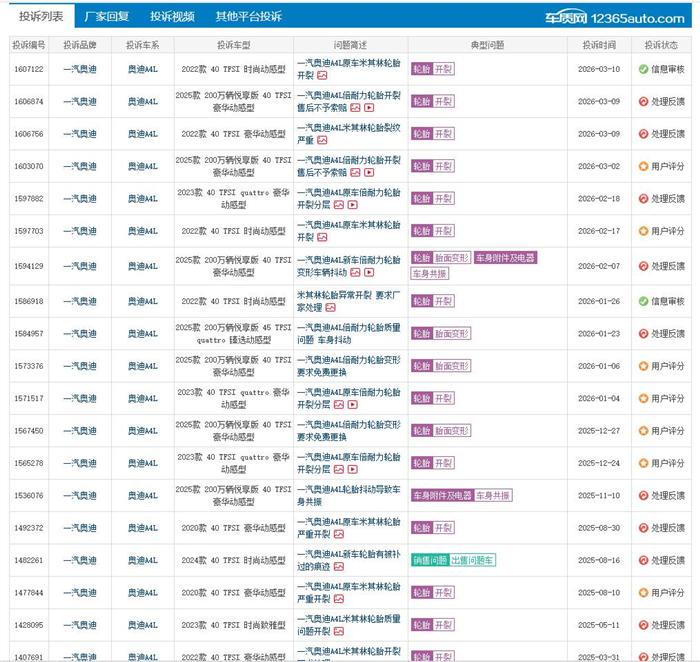Click orange 用户评分 status icon for 1603070
Viewport: 700px width, 662px height.
click(644, 166)
